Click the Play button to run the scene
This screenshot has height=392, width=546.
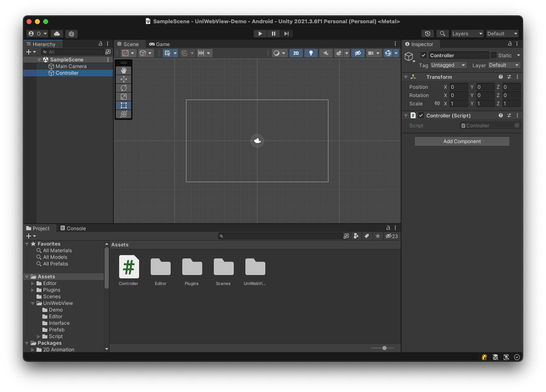pyautogui.click(x=260, y=34)
